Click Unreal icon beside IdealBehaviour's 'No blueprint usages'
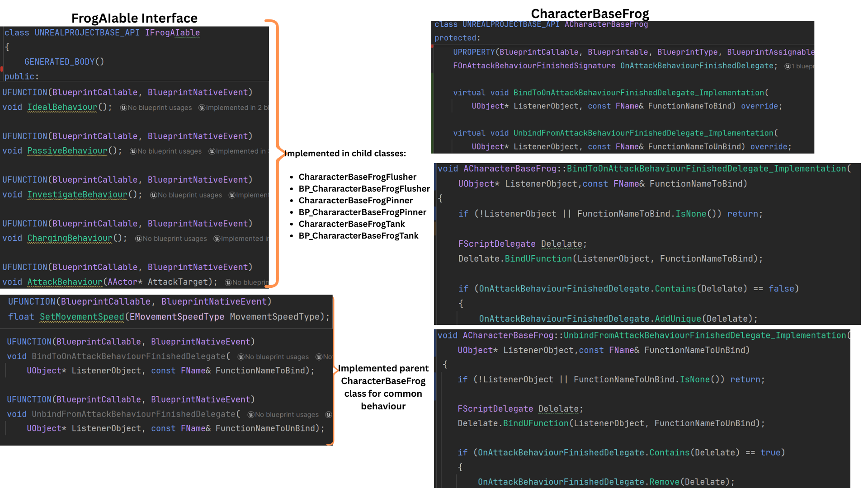868x488 pixels. click(x=123, y=108)
